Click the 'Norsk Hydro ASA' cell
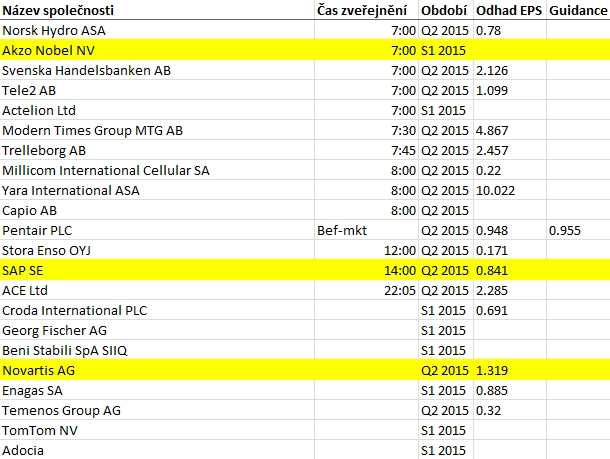 pos(157,30)
